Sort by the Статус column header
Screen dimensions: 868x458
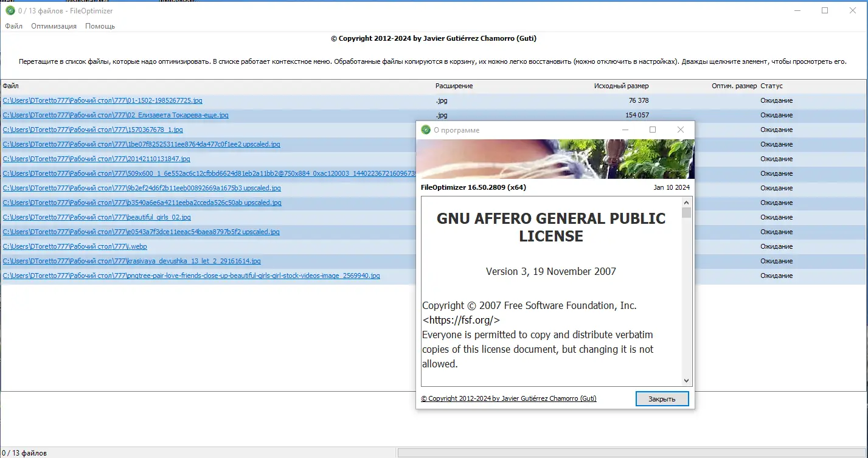[771, 86]
